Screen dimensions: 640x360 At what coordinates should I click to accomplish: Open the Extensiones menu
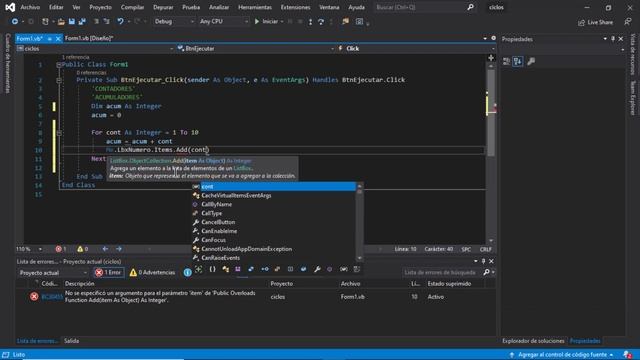(x=296, y=7)
